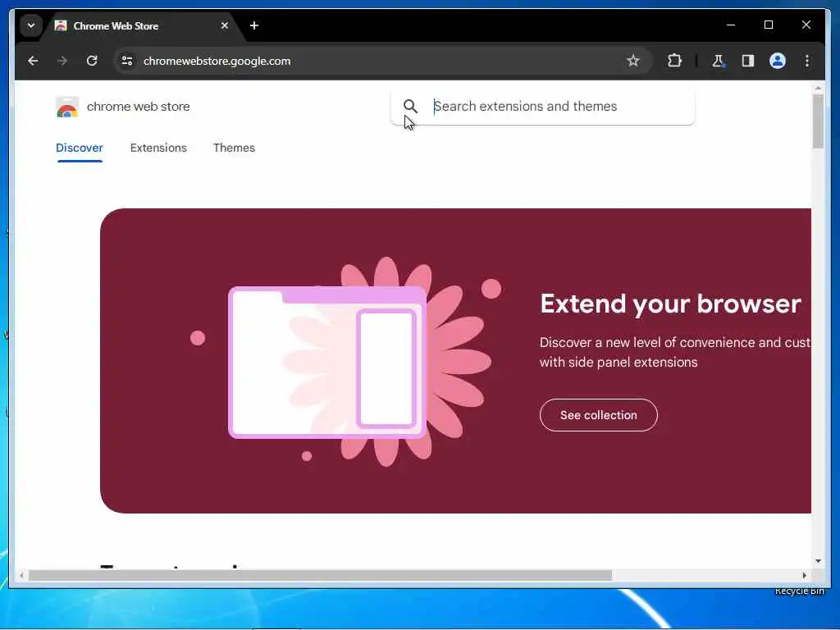Click the chrome web store logo
The image size is (840, 630).
point(67,107)
